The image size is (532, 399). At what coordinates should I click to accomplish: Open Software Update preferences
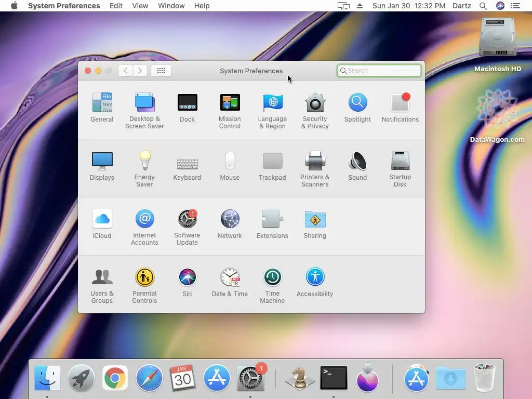tap(187, 228)
